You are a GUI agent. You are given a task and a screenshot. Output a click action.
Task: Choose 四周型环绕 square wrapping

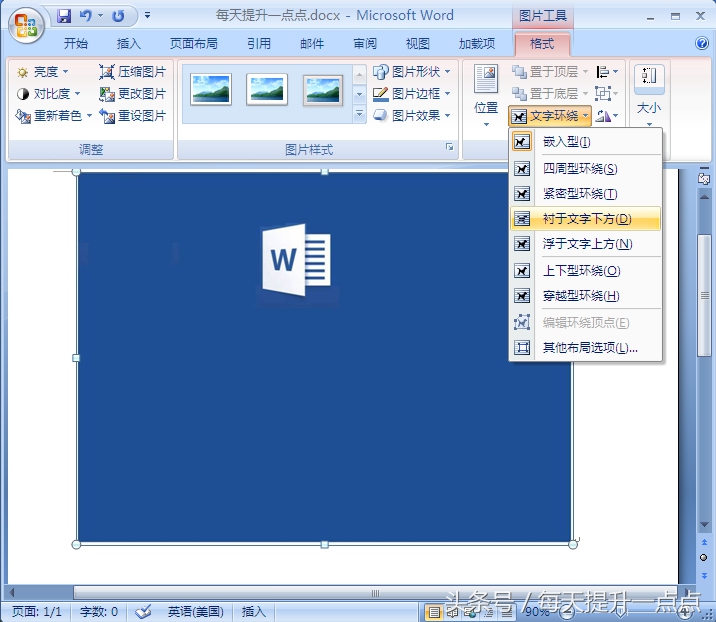click(x=585, y=169)
